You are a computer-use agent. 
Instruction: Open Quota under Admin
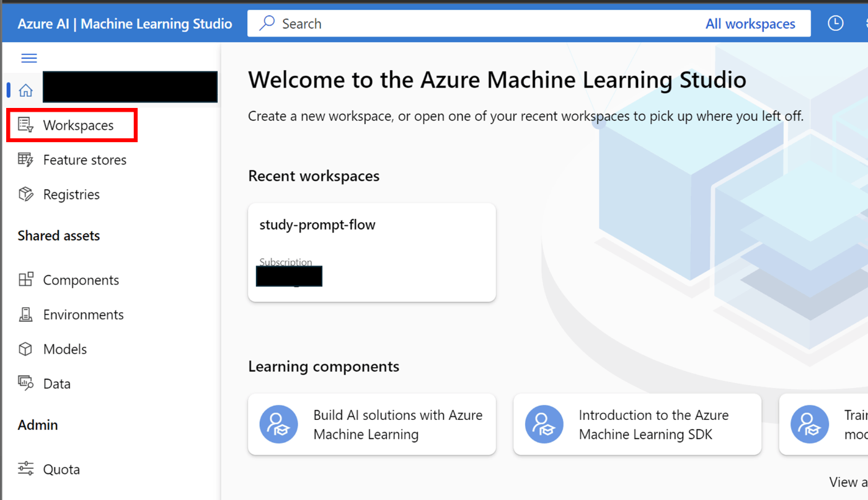61,469
